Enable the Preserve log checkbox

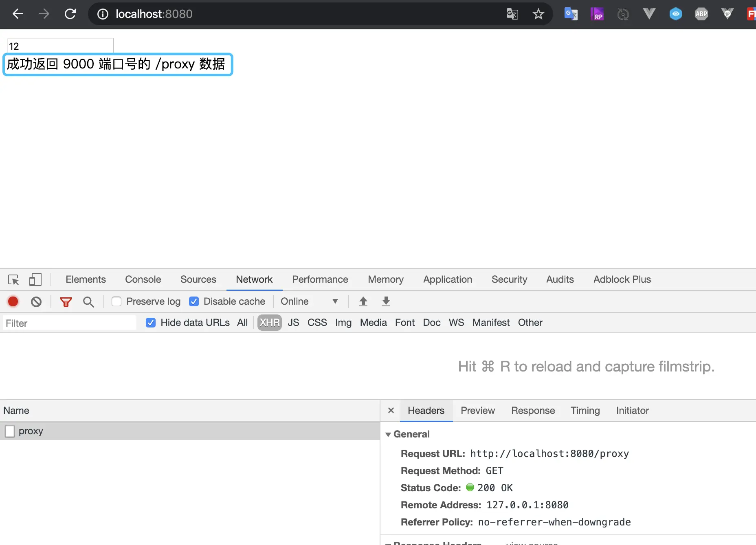coord(116,301)
